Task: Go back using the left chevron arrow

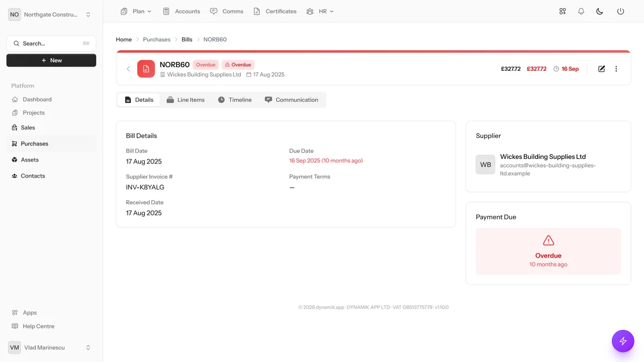Action: (128, 69)
